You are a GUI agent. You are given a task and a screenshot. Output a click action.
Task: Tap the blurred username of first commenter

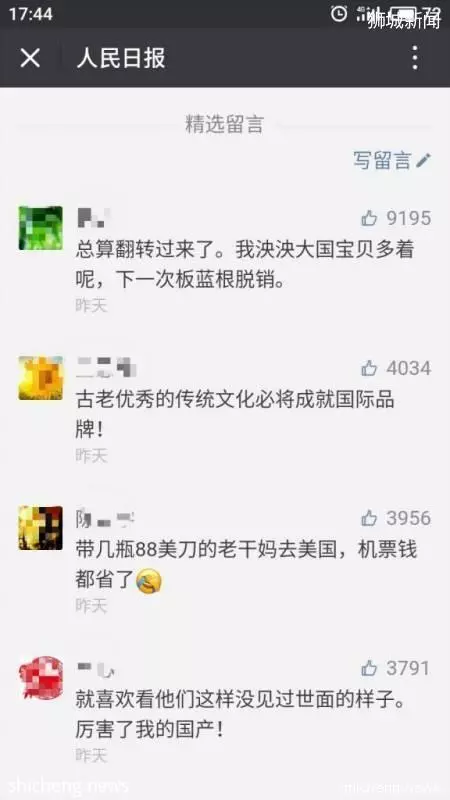click(x=92, y=218)
